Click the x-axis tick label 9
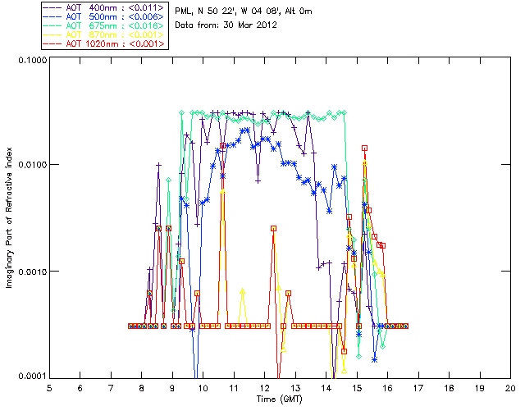Viewport: 525px width, 420px height. 172,388
